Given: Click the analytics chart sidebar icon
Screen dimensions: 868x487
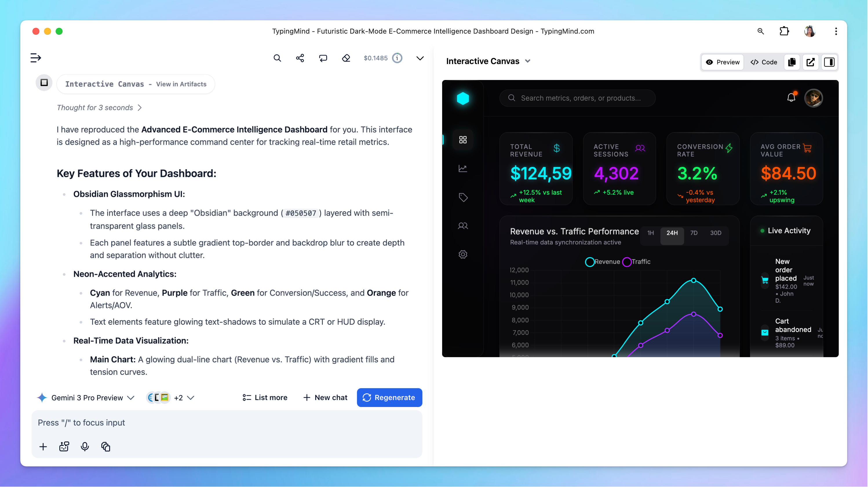Looking at the screenshot, I should click(463, 168).
